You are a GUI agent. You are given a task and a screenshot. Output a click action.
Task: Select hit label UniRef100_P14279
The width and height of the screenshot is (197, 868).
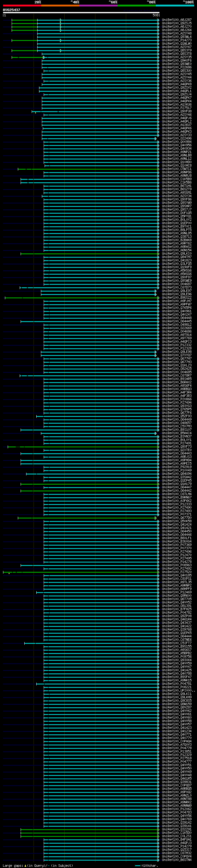177,846
